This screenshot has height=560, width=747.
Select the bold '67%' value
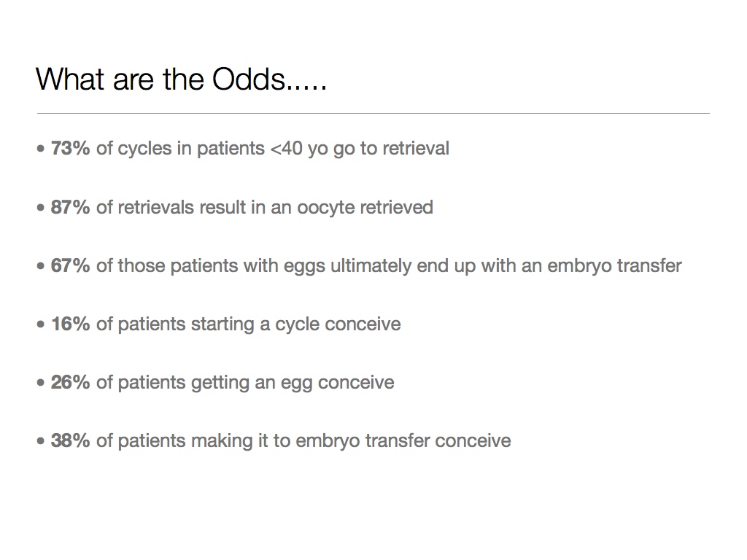70,265
